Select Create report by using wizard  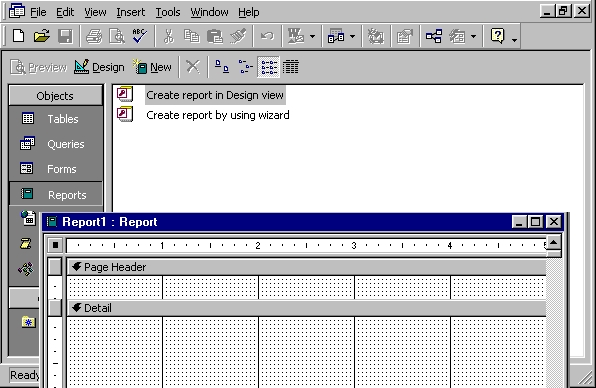tap(218, 115)
